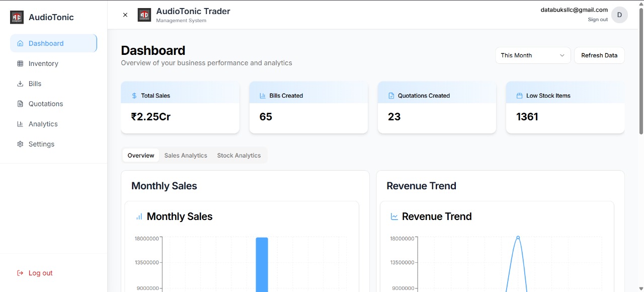Screen dimensions: 644x292
Task: Switch to the Sales Analytics tab
Action: (186, 156)
